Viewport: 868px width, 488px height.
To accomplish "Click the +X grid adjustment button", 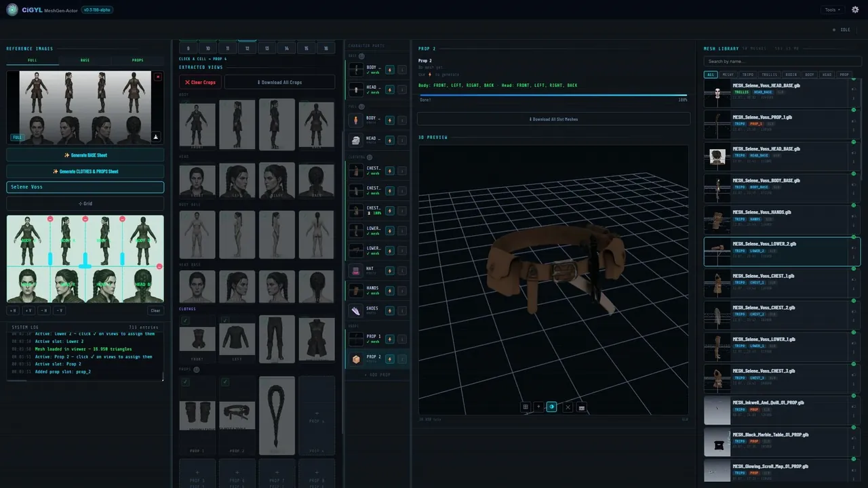I will click(x=14, y=310).
